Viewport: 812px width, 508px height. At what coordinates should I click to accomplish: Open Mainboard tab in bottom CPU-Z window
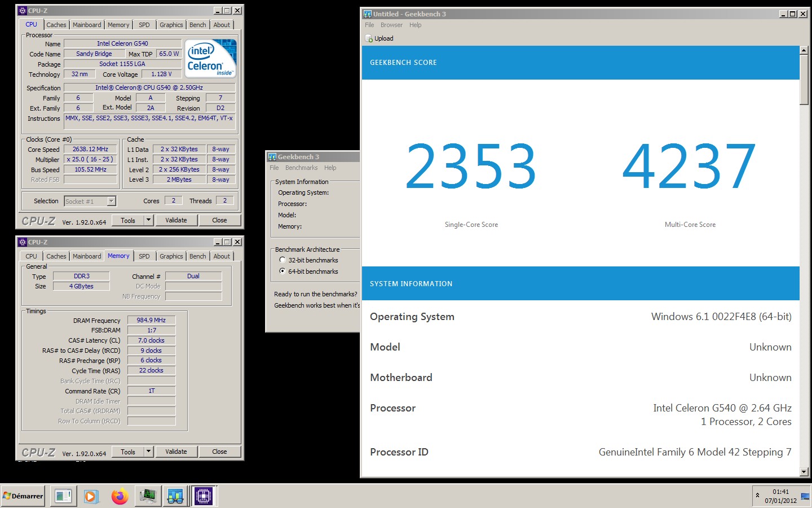click(87, 256)
